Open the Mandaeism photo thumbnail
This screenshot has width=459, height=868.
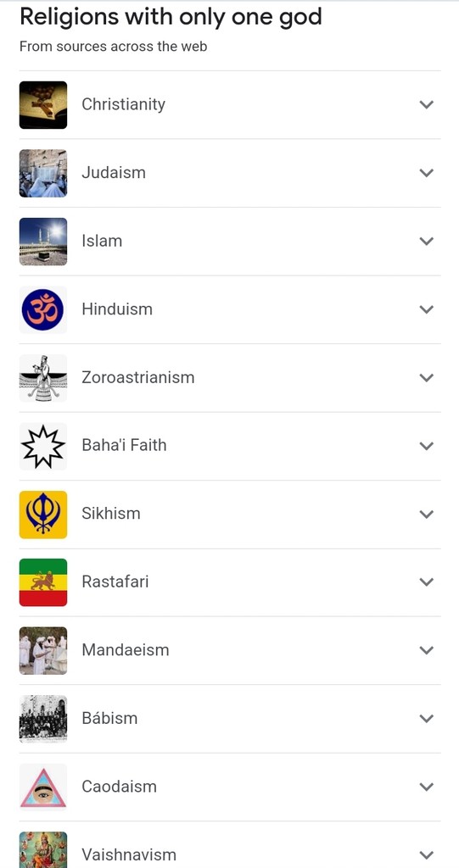point(43,650)
